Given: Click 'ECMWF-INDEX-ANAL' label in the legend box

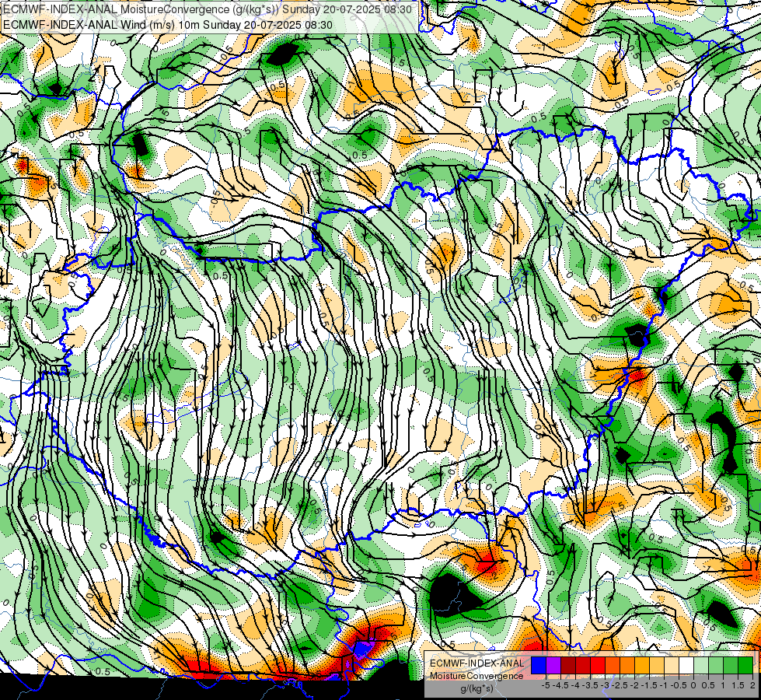Looking at the screenshot, I should coord(476,663).
